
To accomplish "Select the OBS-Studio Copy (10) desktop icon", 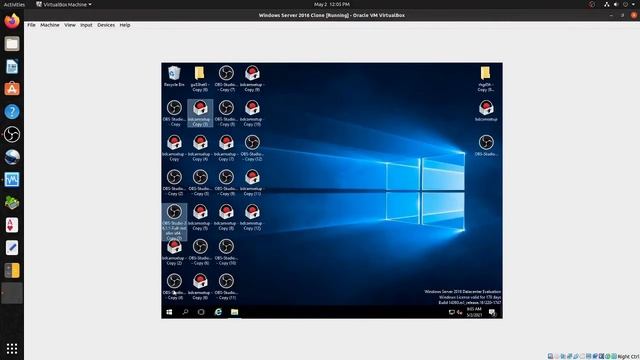I will 226,252.
